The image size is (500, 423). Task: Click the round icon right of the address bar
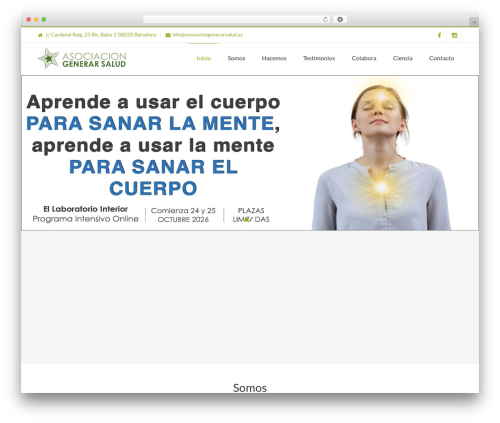[x=340, y=19]
